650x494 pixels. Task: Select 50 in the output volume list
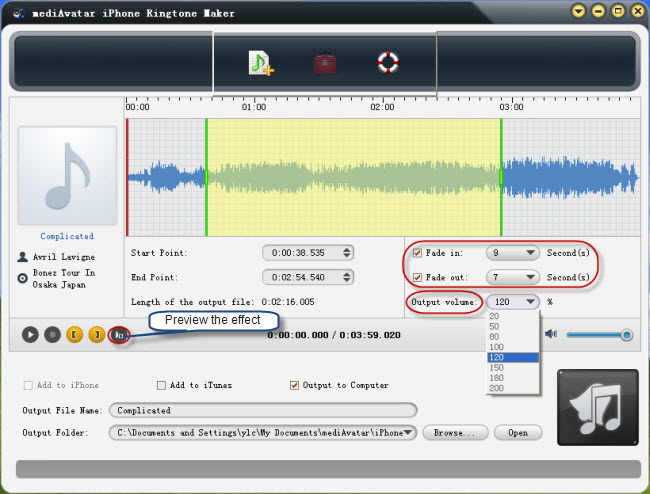(513, 327)
